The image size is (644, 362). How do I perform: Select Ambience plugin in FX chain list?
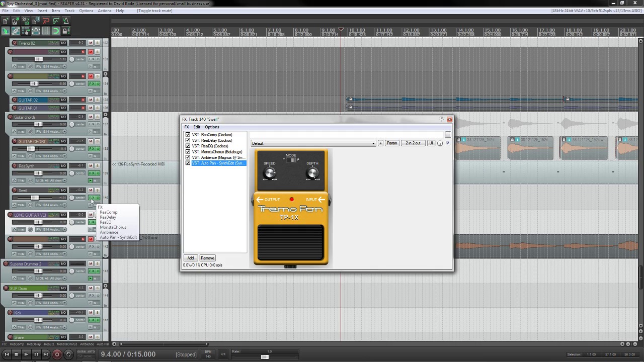[218, 157]
